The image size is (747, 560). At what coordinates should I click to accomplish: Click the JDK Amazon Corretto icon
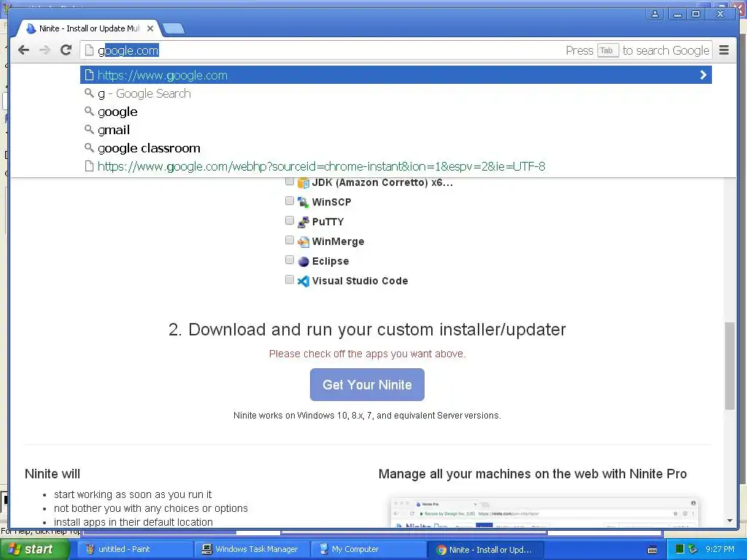click(303, 183)
